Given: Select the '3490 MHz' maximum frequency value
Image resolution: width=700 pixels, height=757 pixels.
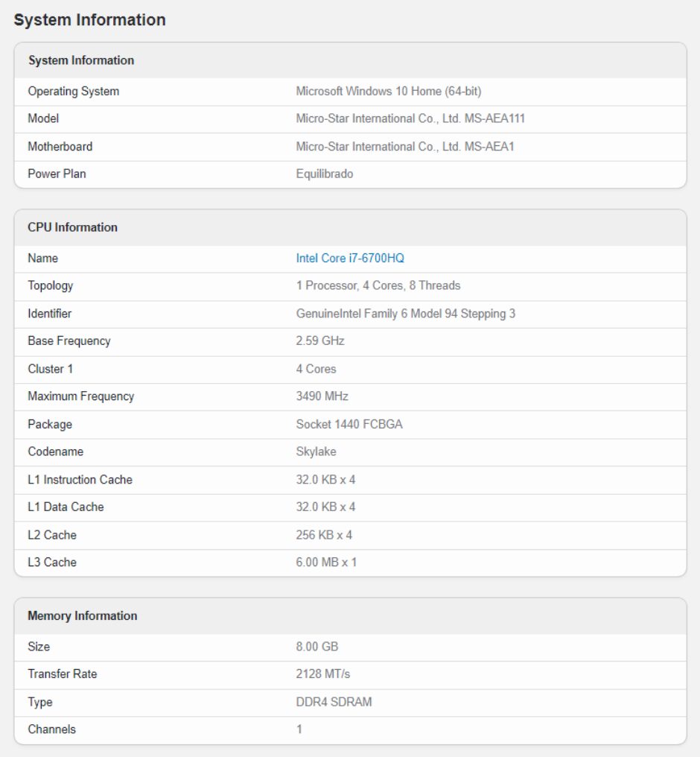Looking at the screenshot, I should [x=322, y=396].
